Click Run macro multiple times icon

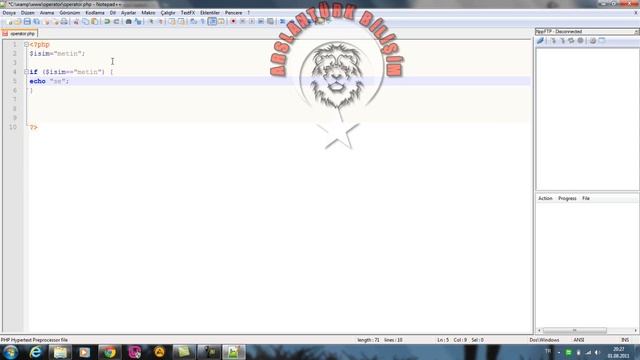261,21
